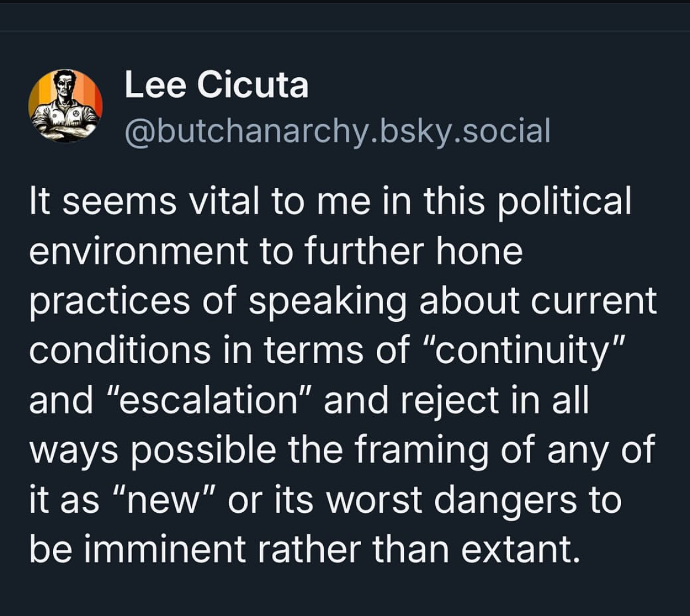
Task: Open the Lee Cicuta display name
Action: click(216, 85)
